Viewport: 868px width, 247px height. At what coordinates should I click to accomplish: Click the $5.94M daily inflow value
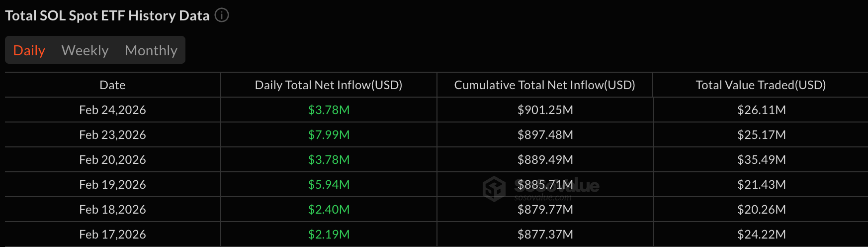(x=329, y=185)
